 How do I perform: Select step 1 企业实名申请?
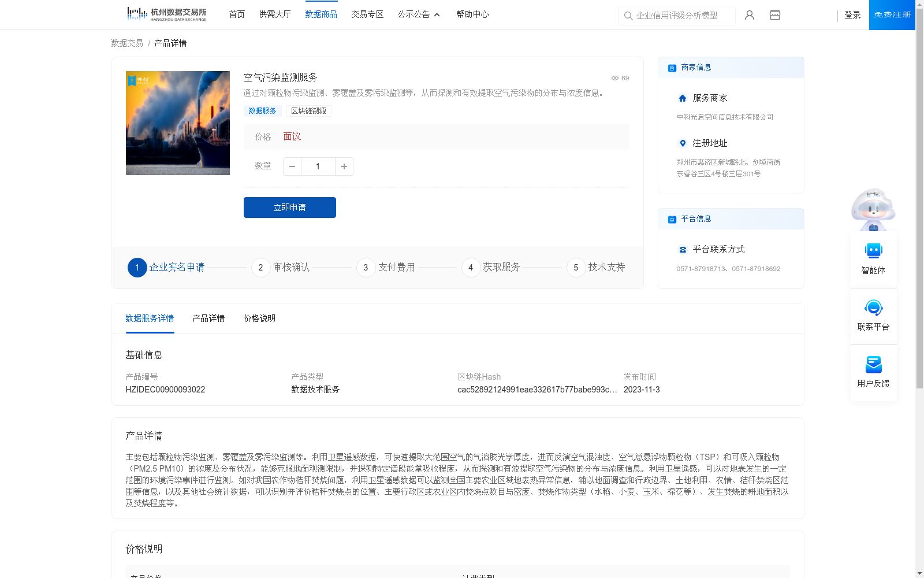point(166,268)
